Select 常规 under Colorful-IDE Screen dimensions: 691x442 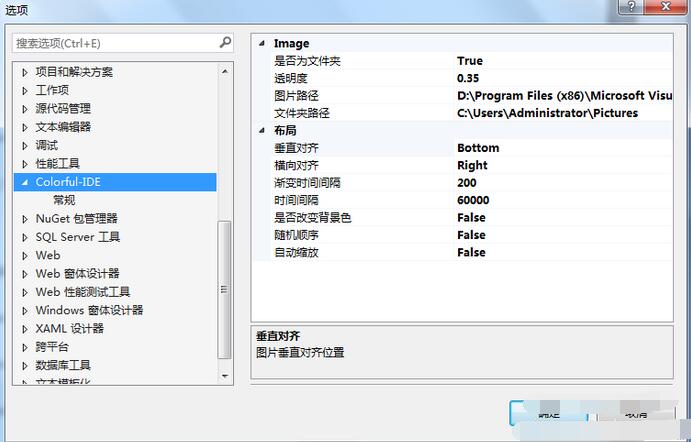pos(64,200)
